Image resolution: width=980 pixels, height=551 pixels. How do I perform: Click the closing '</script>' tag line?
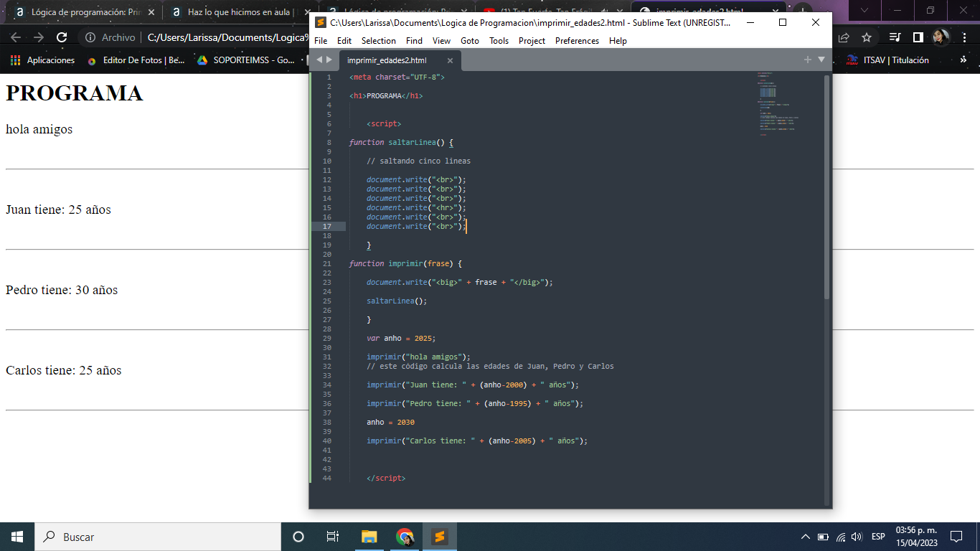tap(385, 478)
